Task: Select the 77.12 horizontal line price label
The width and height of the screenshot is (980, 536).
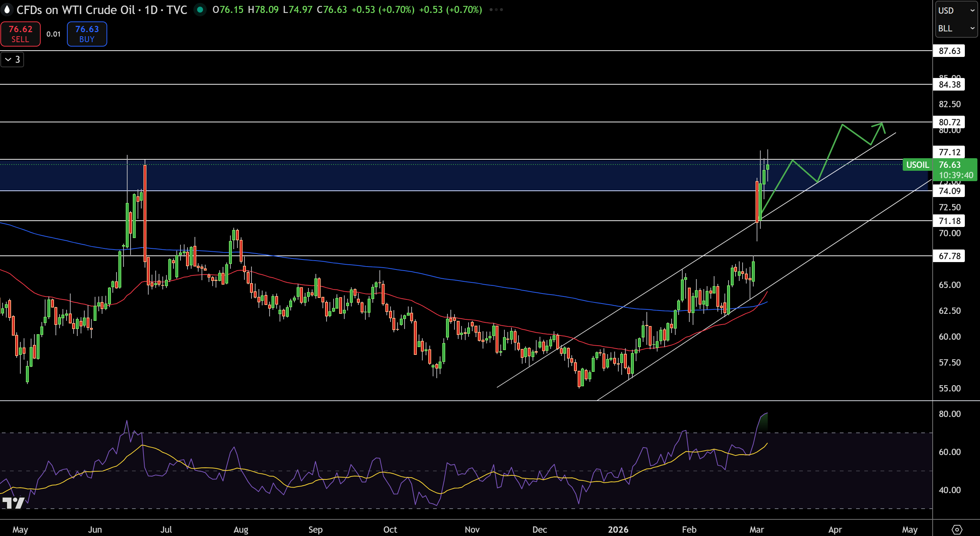Action: click(949, 152)
